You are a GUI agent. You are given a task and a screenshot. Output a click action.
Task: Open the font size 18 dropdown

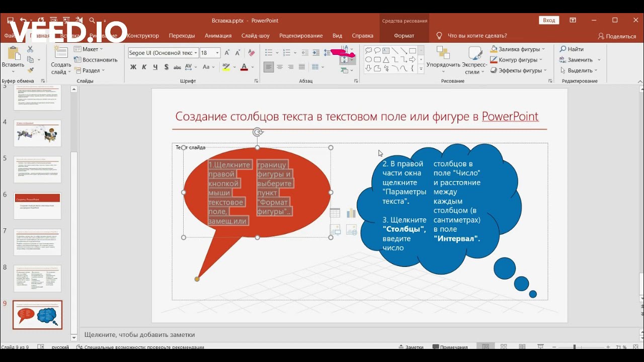pos(217,53)
